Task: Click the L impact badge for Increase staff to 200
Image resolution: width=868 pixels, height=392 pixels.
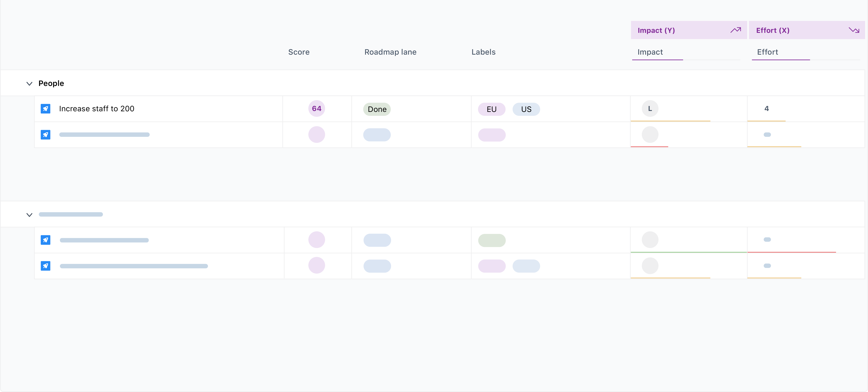Action: pos(650,109)
